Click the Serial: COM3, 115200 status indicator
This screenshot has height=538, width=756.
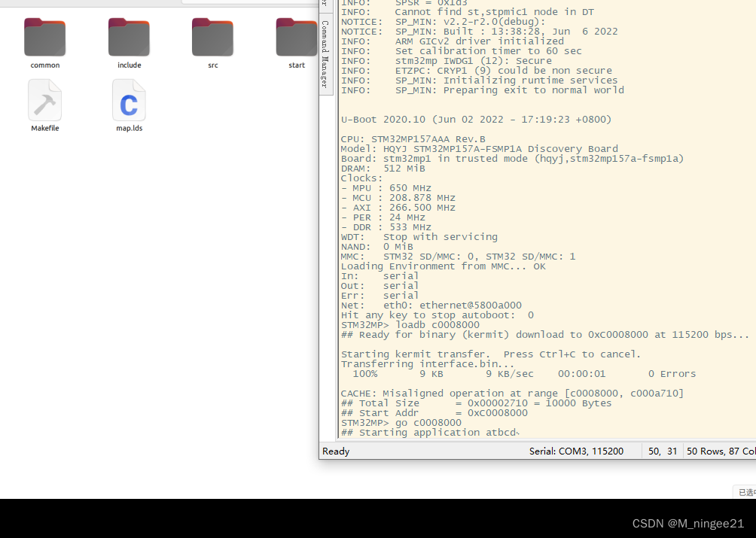578,451
